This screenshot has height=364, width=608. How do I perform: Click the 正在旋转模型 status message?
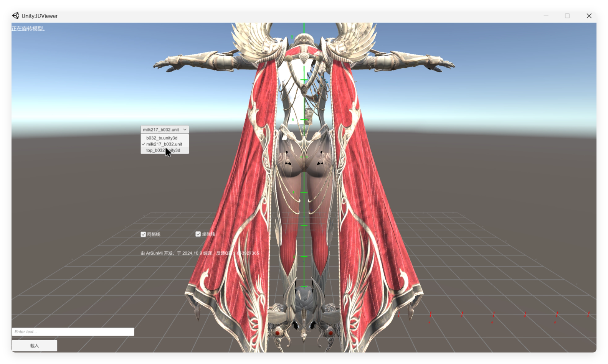pos(28,29)
